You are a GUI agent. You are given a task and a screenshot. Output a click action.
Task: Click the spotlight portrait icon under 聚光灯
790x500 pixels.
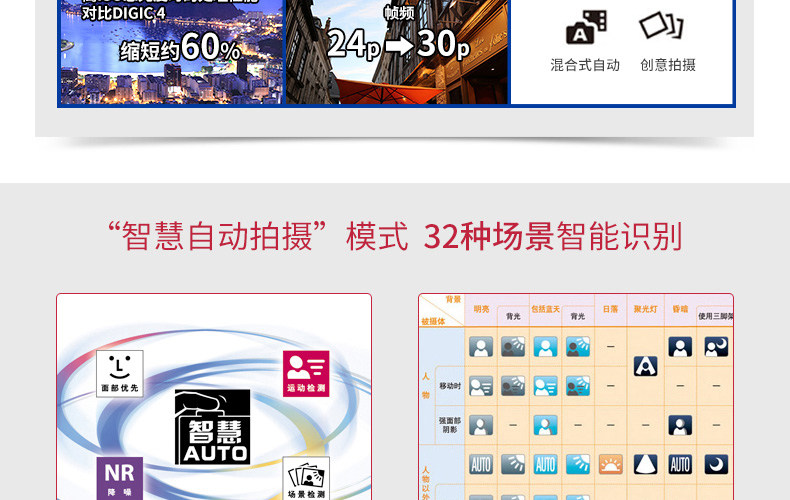[x=645, y=366]
